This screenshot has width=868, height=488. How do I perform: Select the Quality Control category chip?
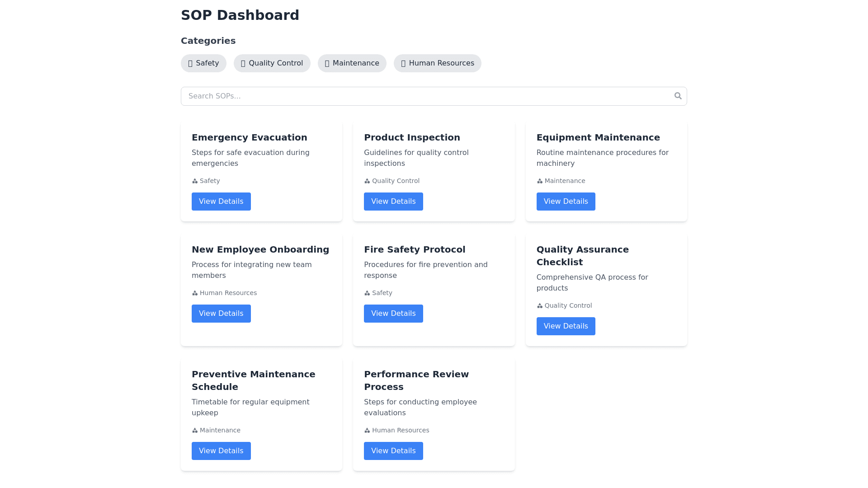pos(272,63)
